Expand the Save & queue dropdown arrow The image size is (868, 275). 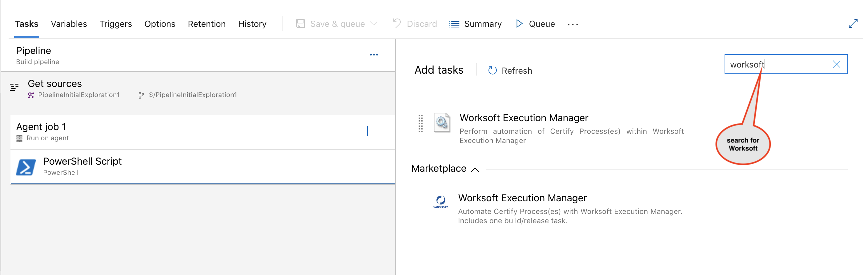click(x=373, y=24)
